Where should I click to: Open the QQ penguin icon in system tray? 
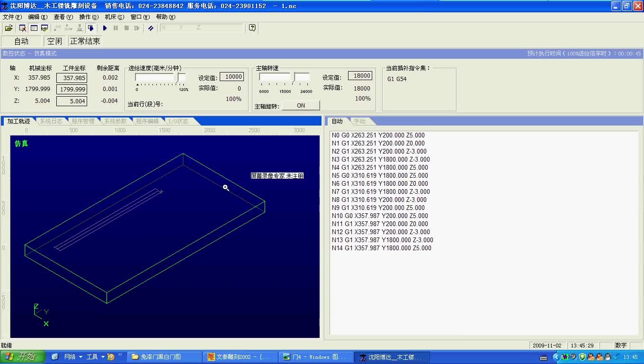point(591,357)
